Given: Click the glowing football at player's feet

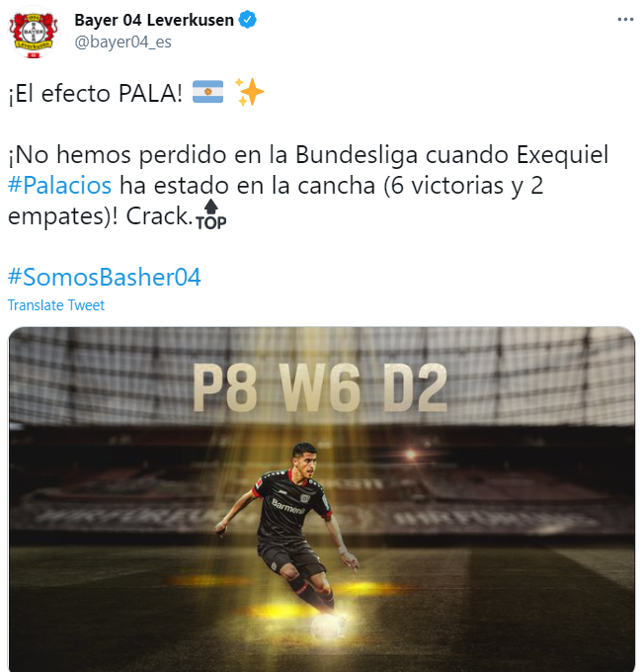Looking at the screenshot, I should click(x=327, y=627).
